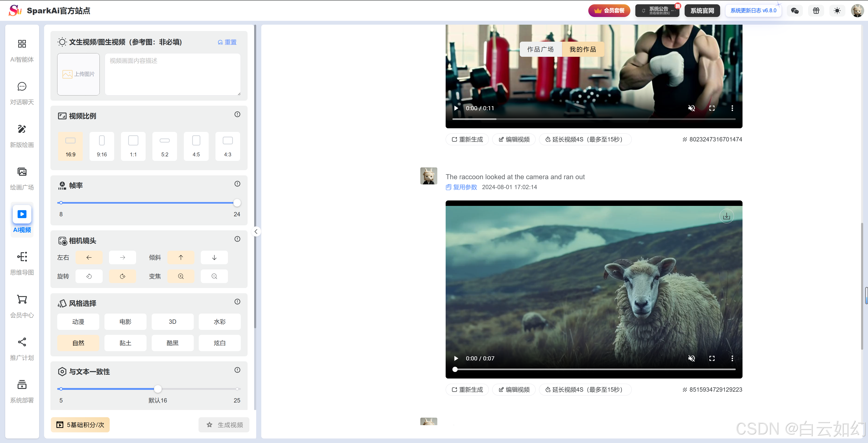Screen dimensions: 868x443
Task: Click the 新版绘画 drawing icon
Action: tap(22, 129)
